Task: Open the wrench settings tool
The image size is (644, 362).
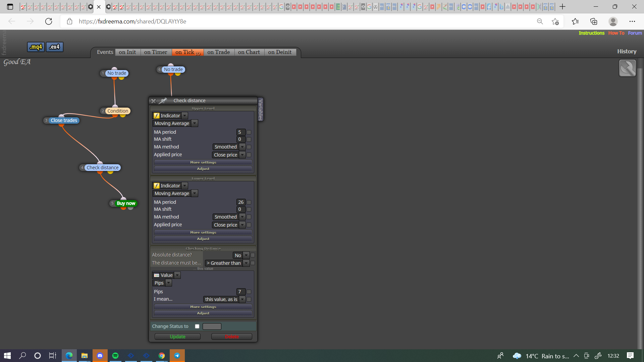Action: point(627,68)
